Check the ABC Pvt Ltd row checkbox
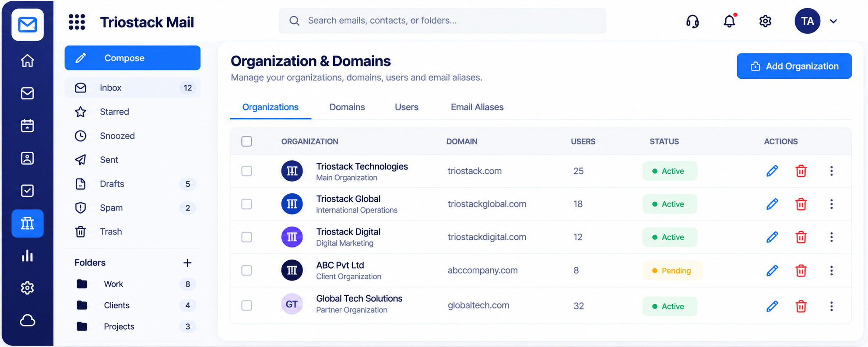This screenshot has width=868, height=347. pyautogui.click(x=247, y=270)
